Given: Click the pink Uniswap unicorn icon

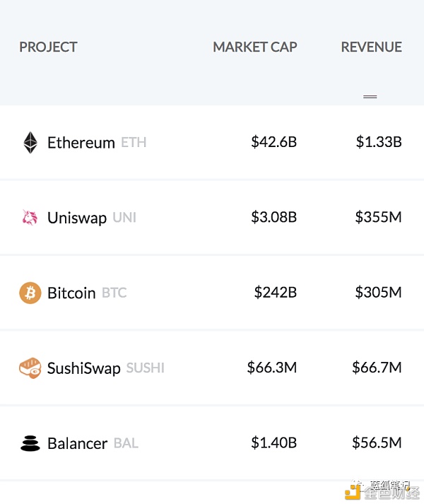Looking at the screenshot, I should [30, 218].
